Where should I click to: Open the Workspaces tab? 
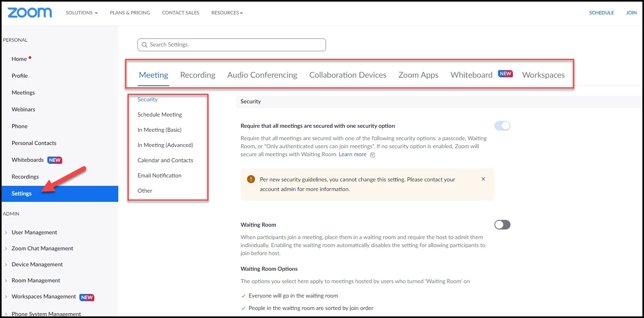[543, 75]
